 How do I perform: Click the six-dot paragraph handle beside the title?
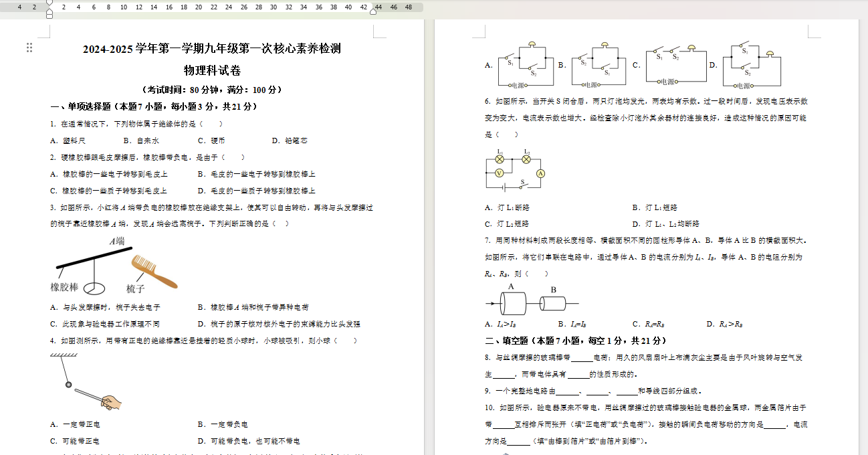[29, 48]
